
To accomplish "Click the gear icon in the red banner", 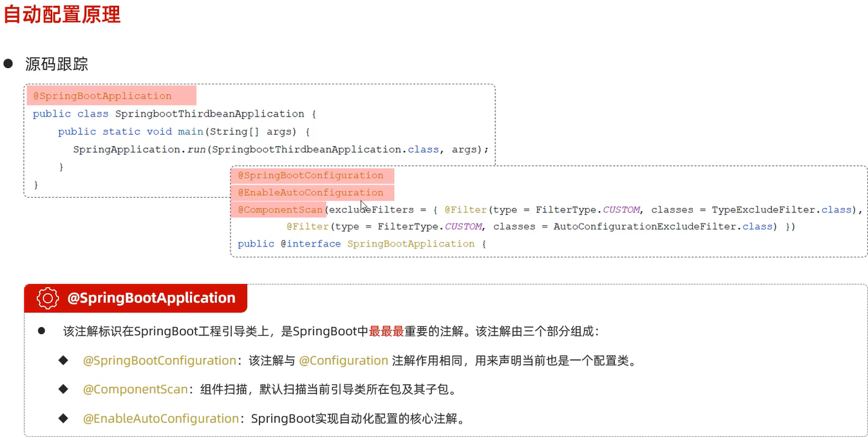I will (x=48, y=298).
